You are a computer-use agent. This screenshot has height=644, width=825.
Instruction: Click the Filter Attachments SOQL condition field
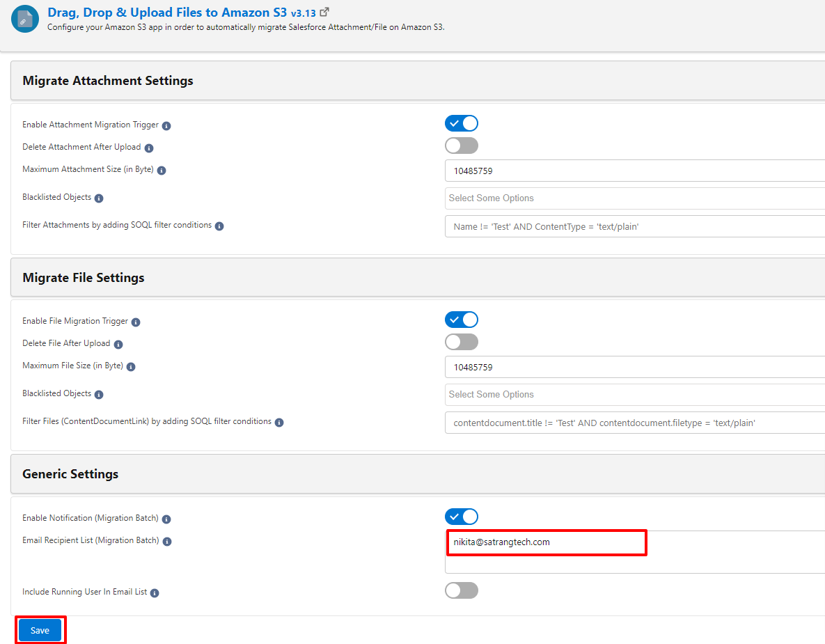point(634,226)
